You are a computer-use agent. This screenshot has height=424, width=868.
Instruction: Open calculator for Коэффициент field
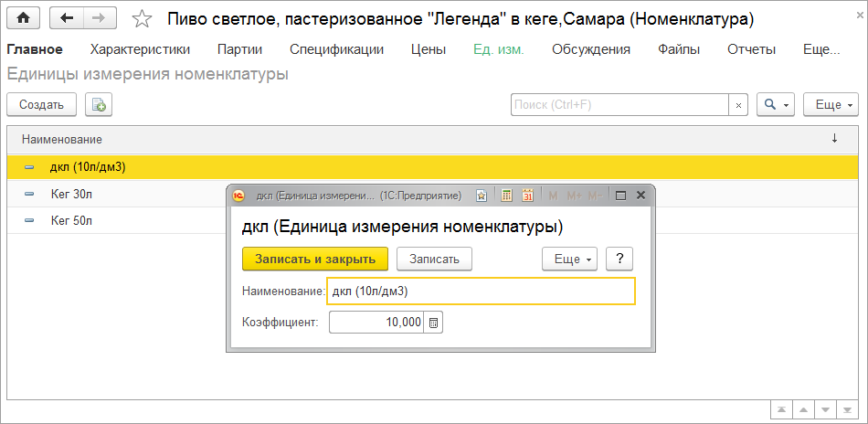[433, 323]
